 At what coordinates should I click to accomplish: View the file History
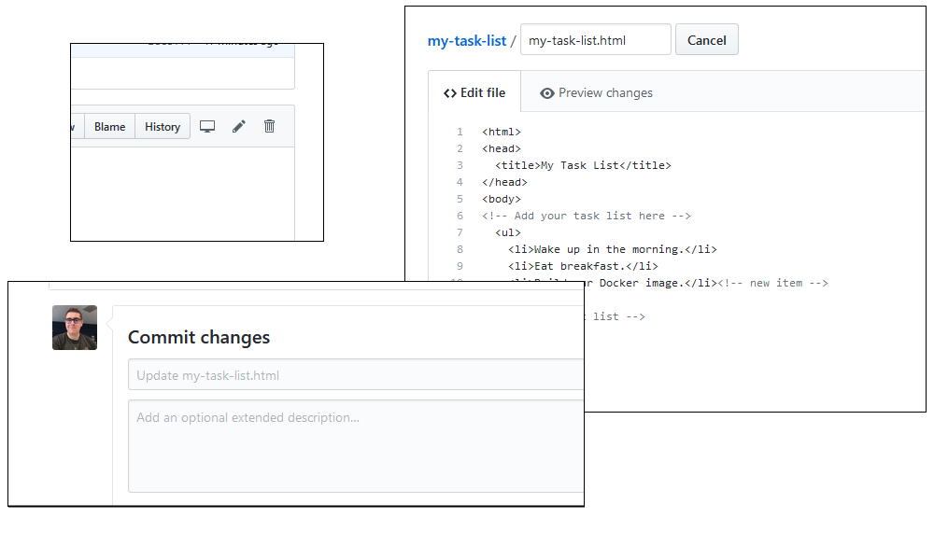click(x=162, y=126)
